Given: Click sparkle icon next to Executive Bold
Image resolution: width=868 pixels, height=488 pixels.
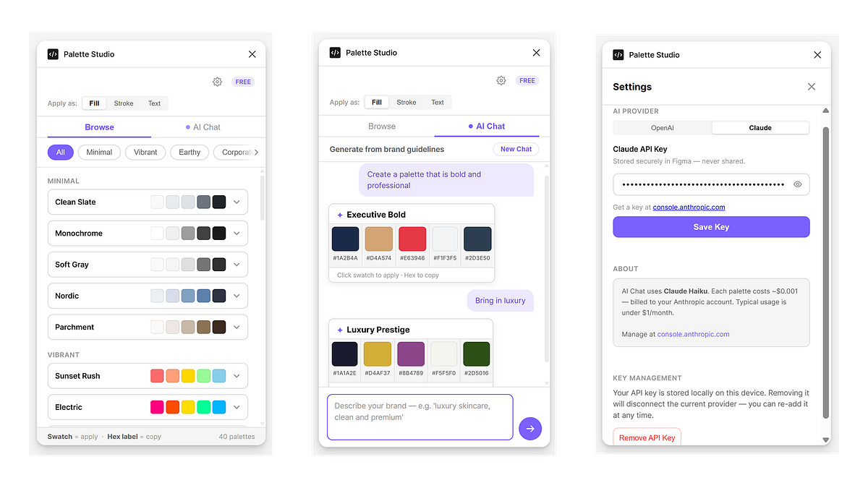Looking at the screenshot, I should [340, 215].
